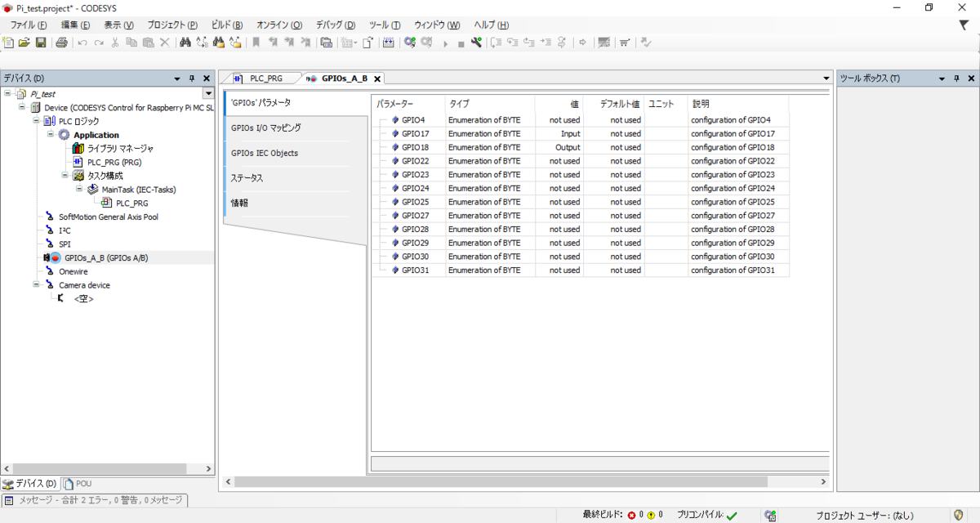Click the Undo arrow icon
The width and height of the screenshot is (980, 523).
coord(82,42)
